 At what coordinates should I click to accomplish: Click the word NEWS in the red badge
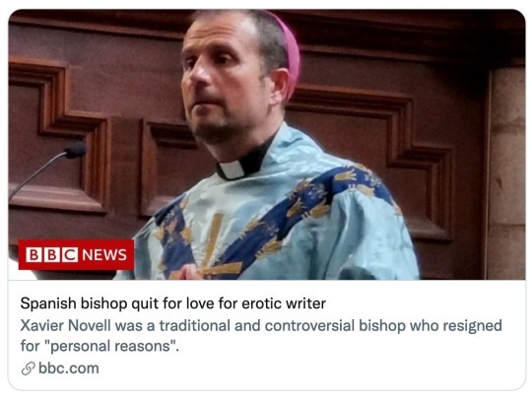pos(104,255)
